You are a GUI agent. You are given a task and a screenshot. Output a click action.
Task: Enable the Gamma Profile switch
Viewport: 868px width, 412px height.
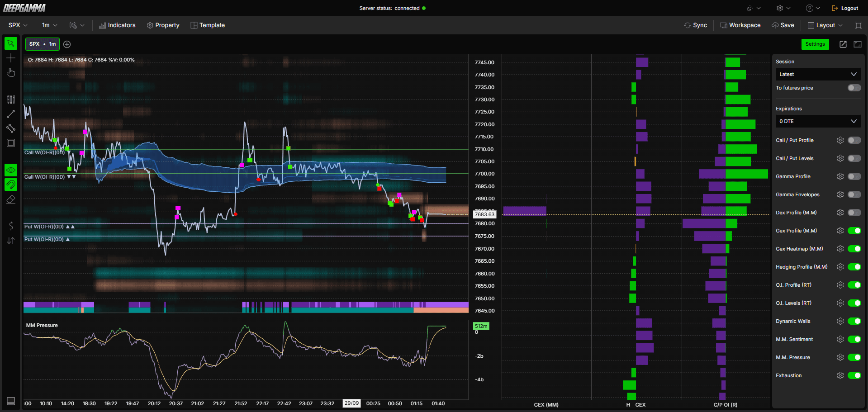[854, 176]
